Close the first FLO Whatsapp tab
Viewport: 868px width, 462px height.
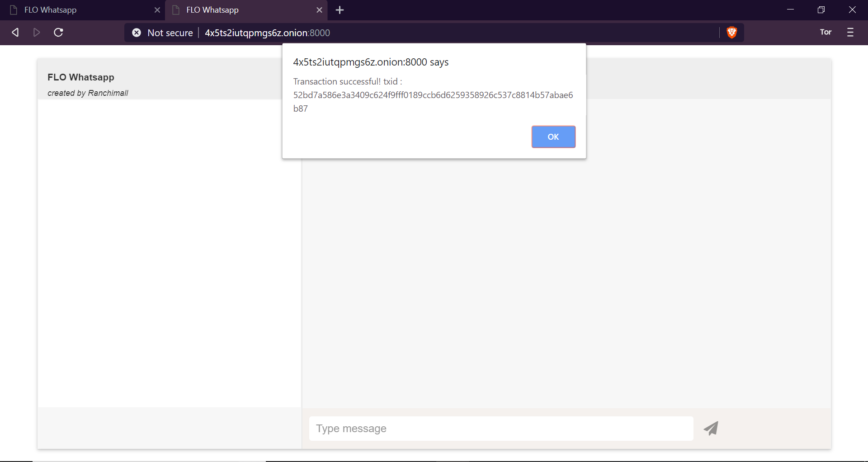tap(157, 9)
